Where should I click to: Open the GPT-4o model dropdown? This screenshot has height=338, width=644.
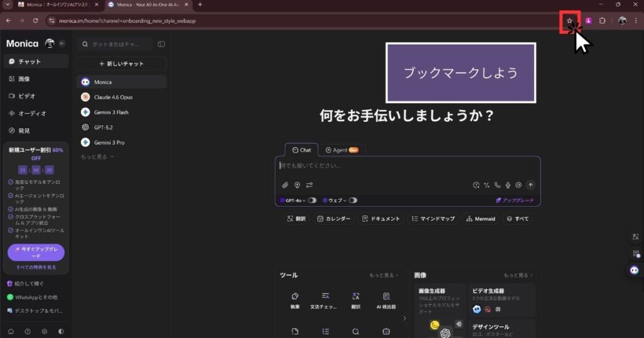click(292, 200)
